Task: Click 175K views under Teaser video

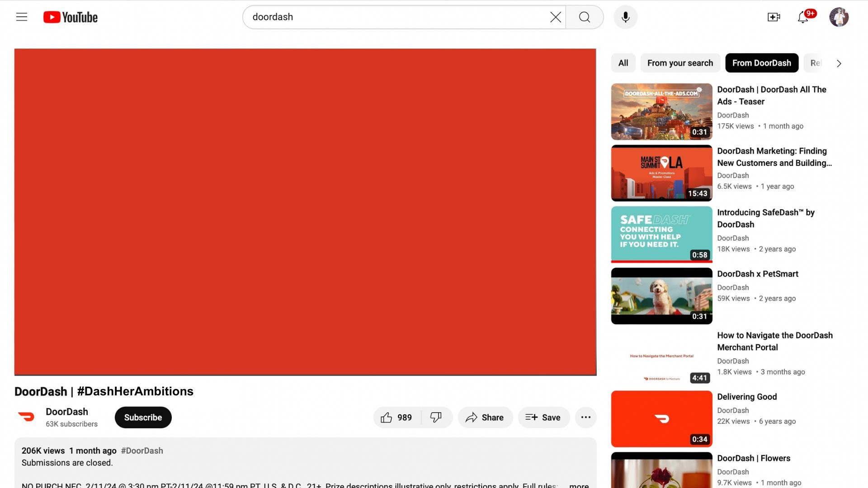Action: click(x=736, y=126)
